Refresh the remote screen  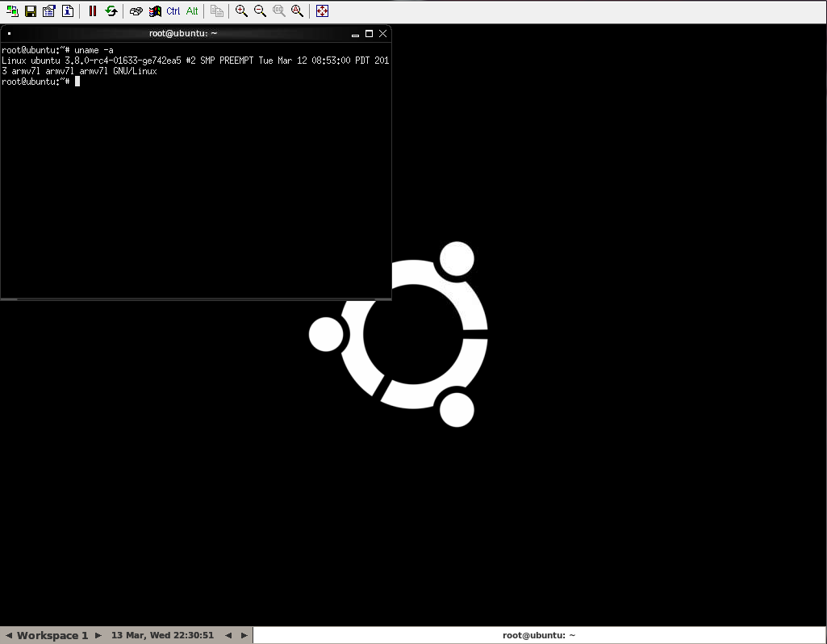(111, 11)
